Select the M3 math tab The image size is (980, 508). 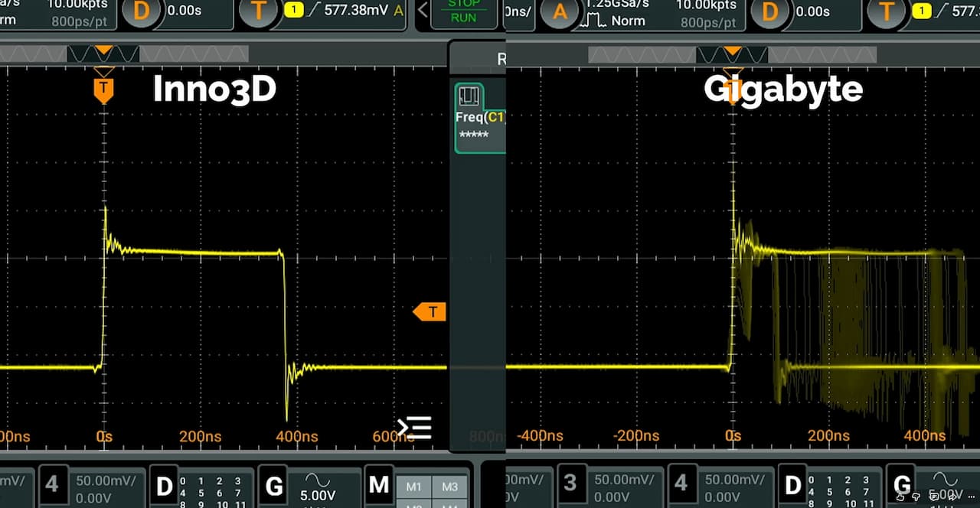click(x=449, y=487)
